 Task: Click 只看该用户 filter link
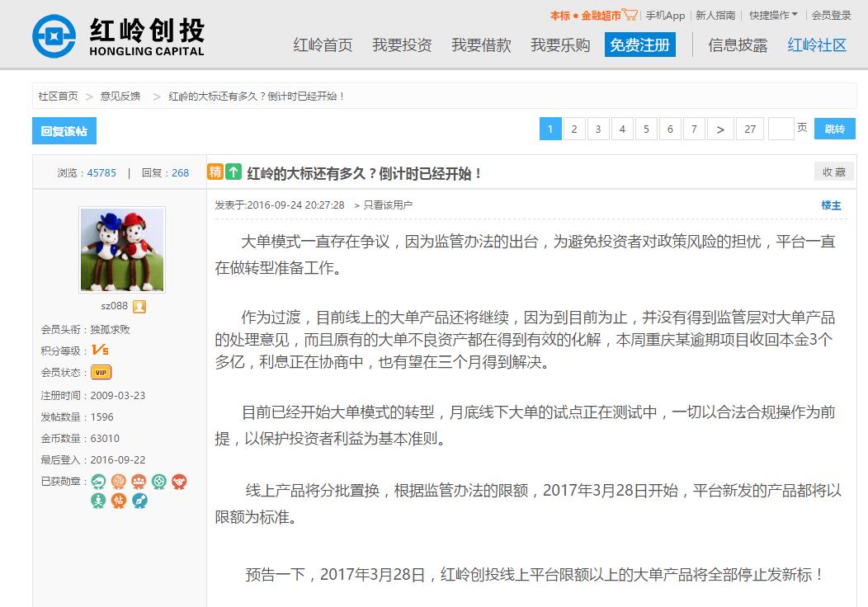coord(388,205)
